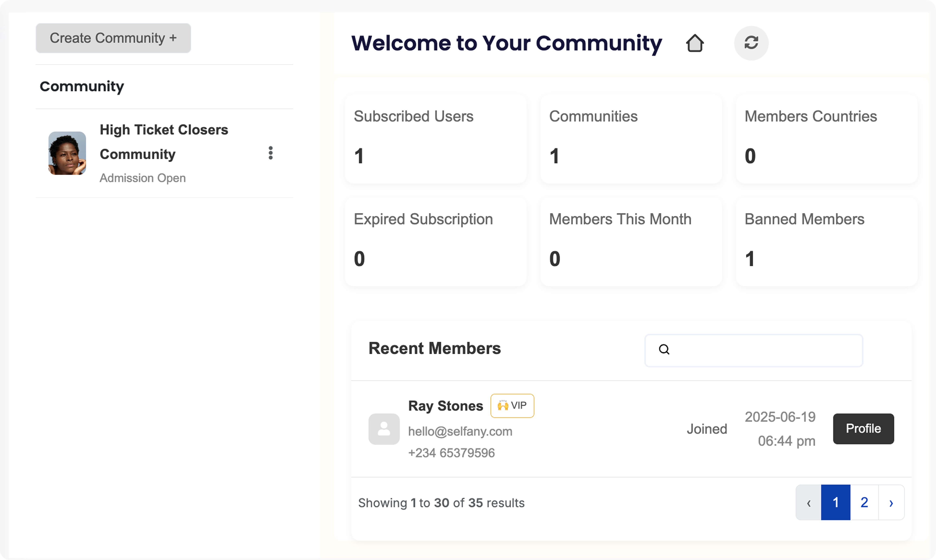The width and height of the screenshot is (936, 560).
Task: Select the High Ticket Closers Community title
Action: tap(164, 142)
